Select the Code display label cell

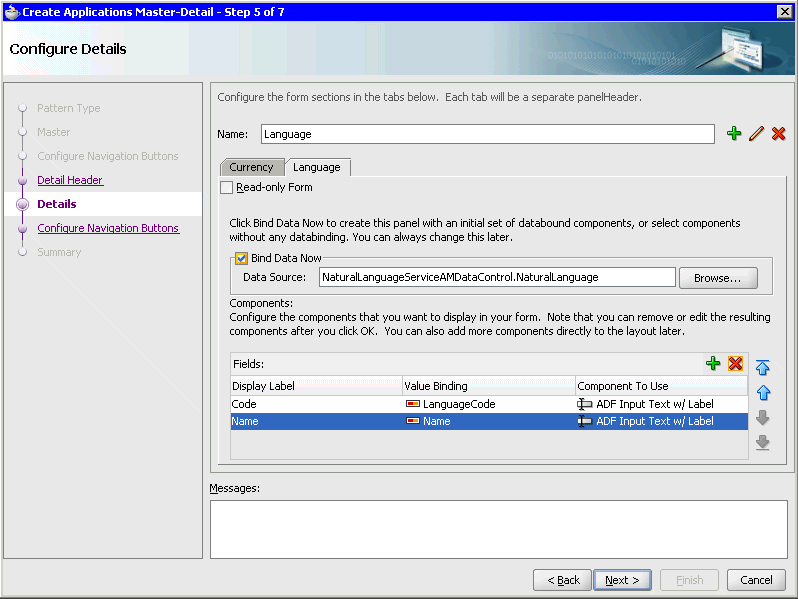[x=316, y=404]
